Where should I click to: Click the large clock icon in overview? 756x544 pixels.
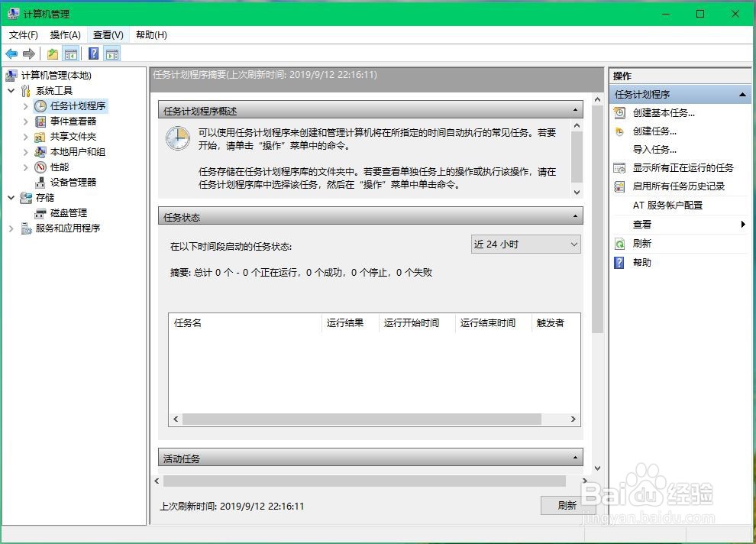[x=178, y=139]
